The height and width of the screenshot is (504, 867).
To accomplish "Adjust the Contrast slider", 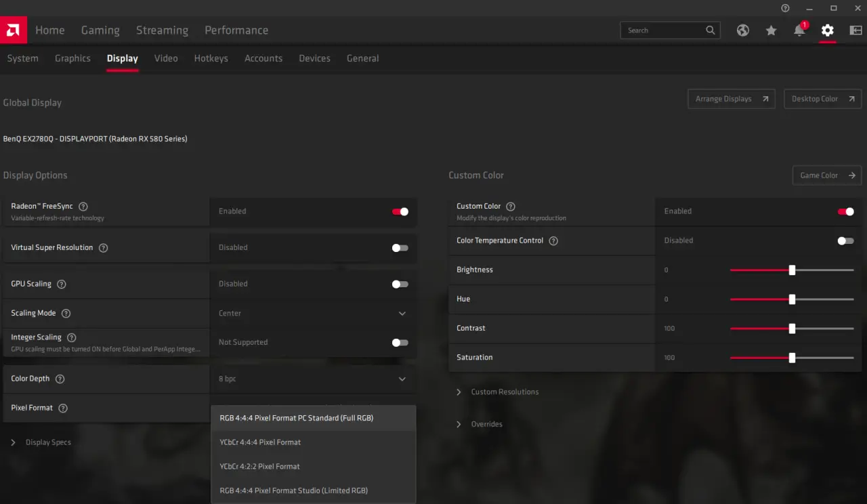I will pyautogui.click(x=792, y=328).
